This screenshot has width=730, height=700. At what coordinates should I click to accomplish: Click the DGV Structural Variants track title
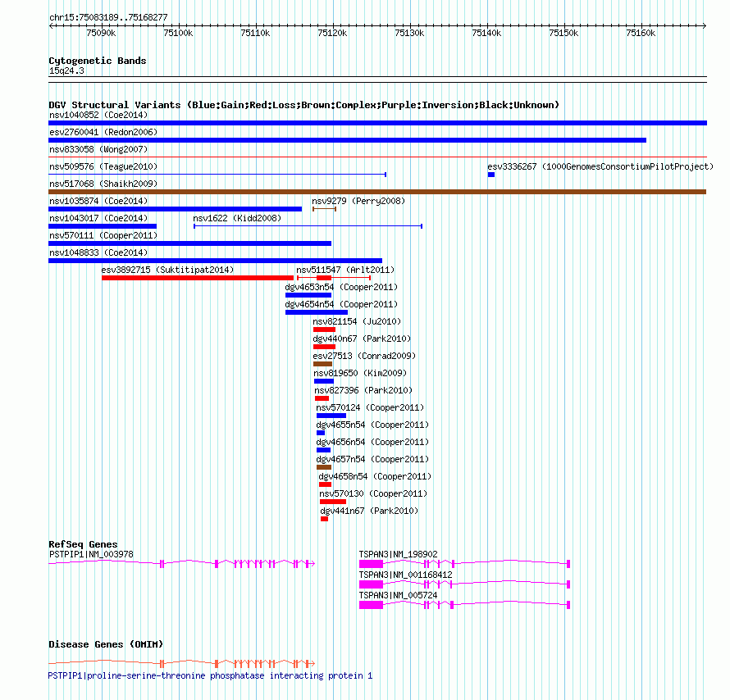[303, 105]
